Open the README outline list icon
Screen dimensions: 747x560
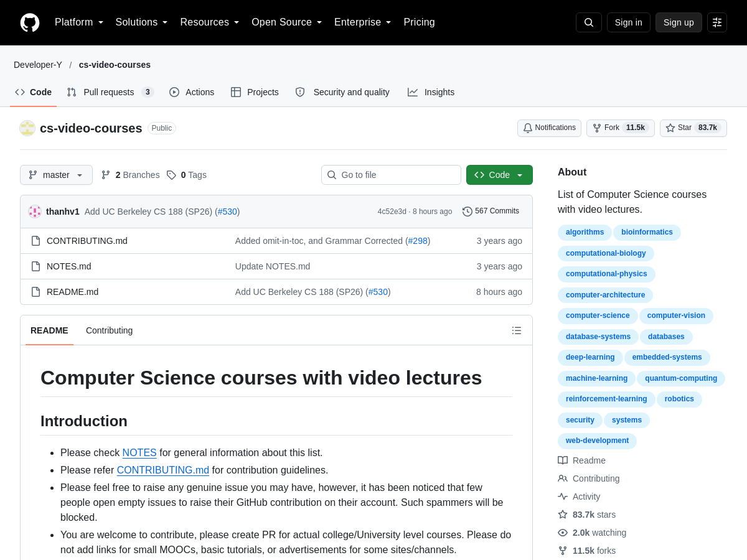click(x=517, y=330)
